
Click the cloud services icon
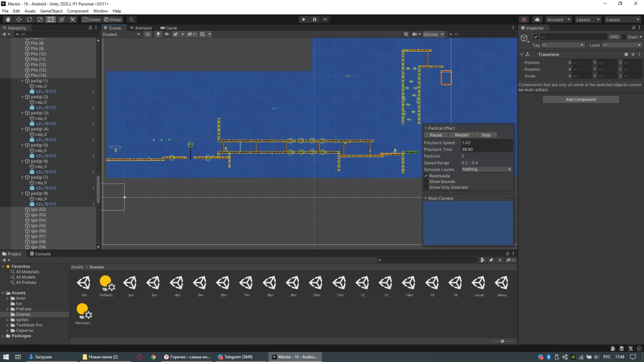537,20
